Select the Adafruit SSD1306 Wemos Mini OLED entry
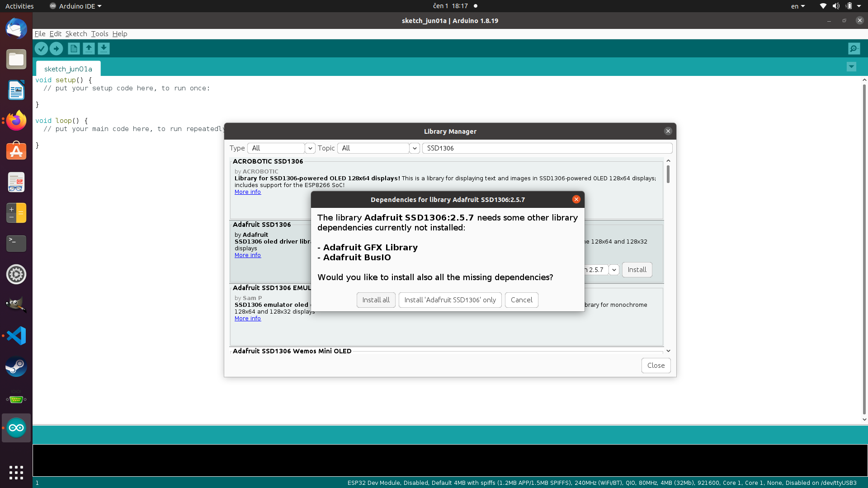This screenshot has height=488, width=868. (x=292, y=351)
